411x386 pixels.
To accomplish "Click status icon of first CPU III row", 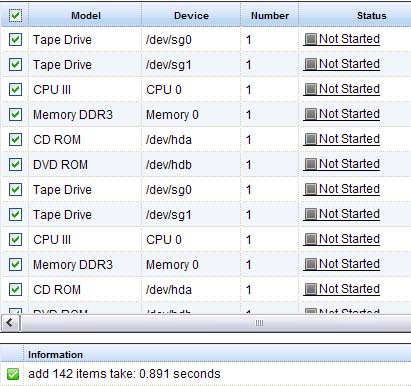I will (311, 89).
